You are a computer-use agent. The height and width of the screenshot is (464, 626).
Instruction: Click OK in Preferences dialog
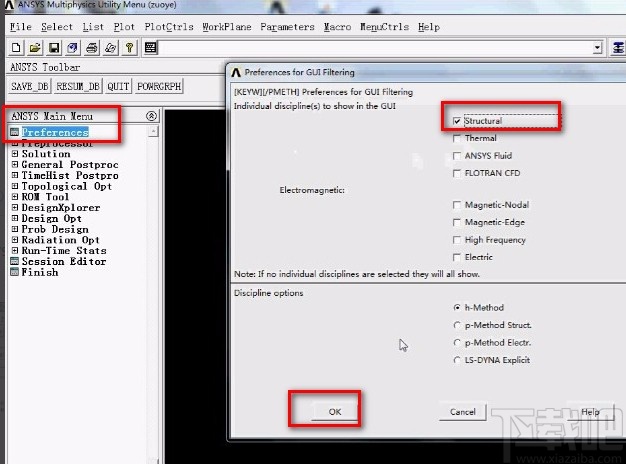[x=335, y=412]
